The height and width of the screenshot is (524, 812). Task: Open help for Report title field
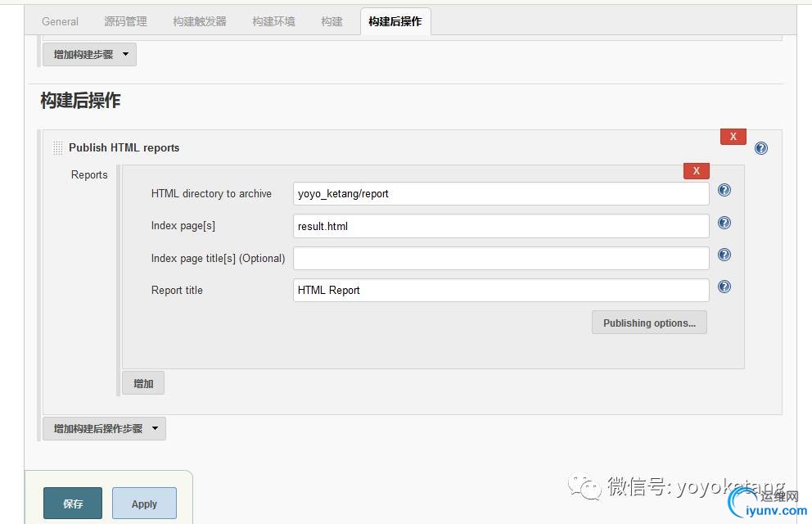(724, 287)
